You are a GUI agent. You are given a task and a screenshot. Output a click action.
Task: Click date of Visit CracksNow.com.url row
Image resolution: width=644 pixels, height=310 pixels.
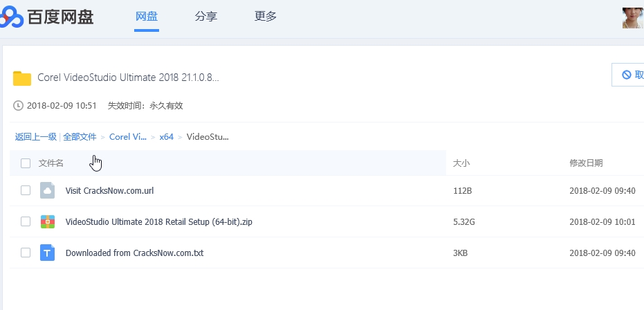602,191
